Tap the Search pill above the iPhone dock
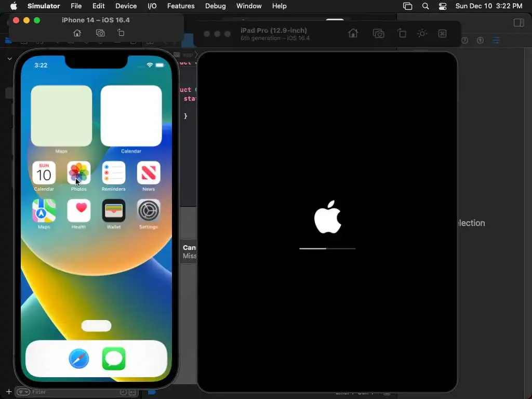 pyautogui.click(x=96, y=326)
